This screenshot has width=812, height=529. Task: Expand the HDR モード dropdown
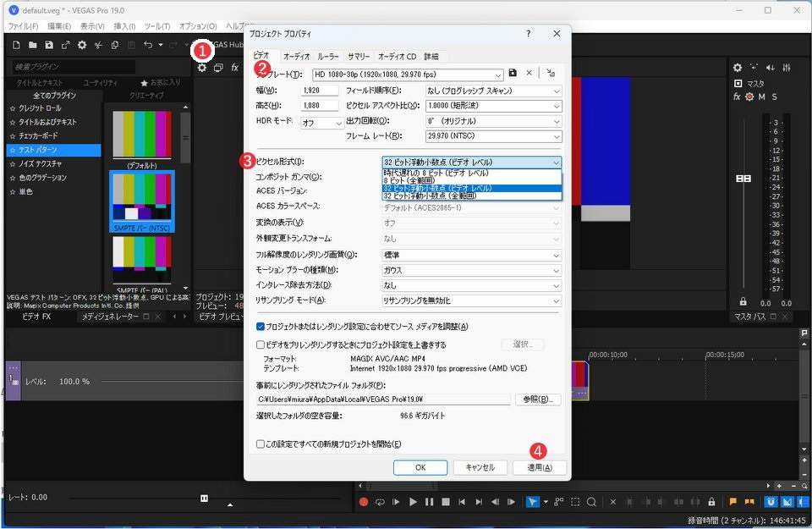click(x=322, y=124)
